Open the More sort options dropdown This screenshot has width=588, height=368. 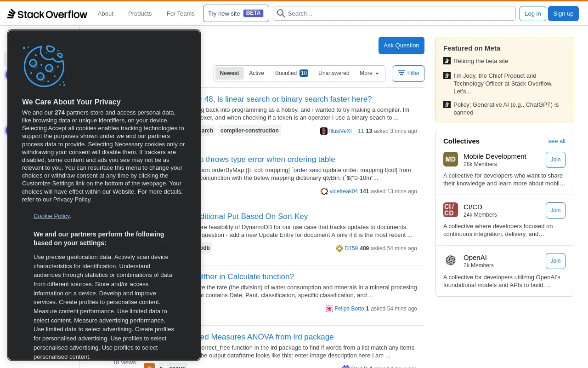[x=369, y=73]
